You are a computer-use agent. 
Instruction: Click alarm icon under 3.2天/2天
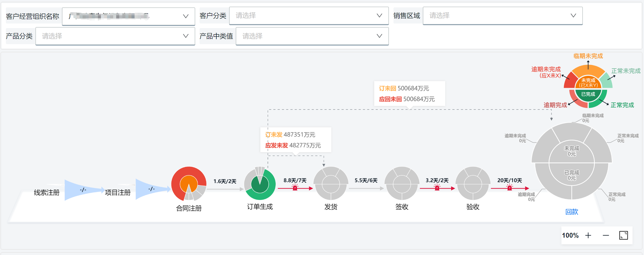coord(437,188)
